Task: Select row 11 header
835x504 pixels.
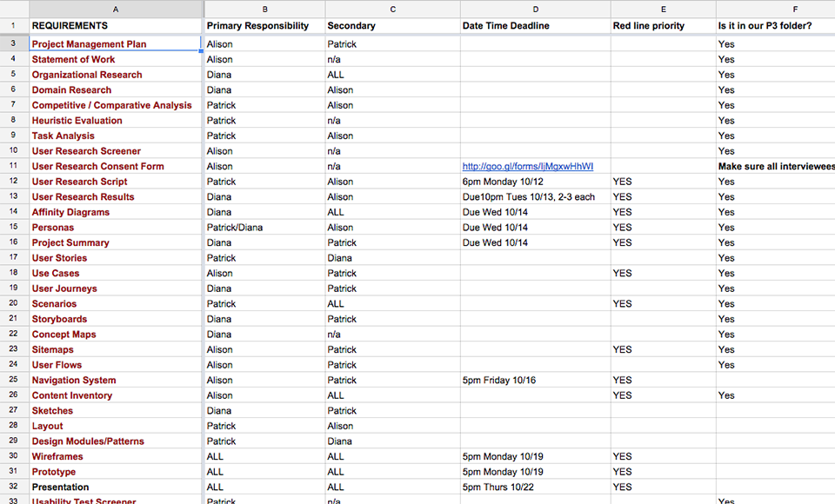Action: pyautogui.click(x=14, y=165)
